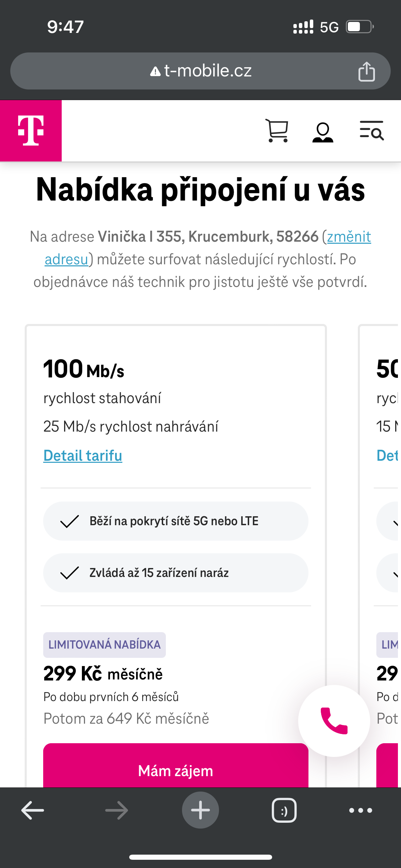Tap the pink phone call button

click(334, 721)
